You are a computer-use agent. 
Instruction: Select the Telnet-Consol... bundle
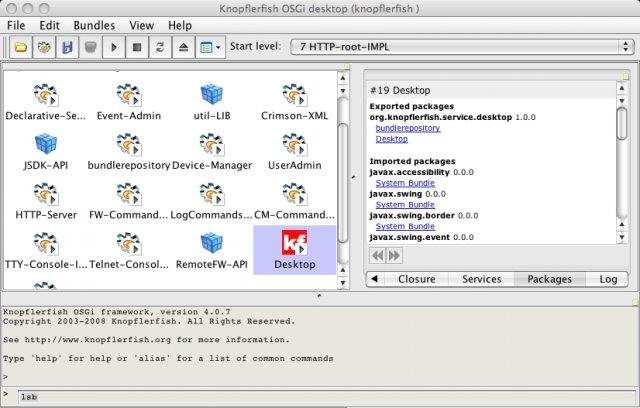click(x=129, y=251)
